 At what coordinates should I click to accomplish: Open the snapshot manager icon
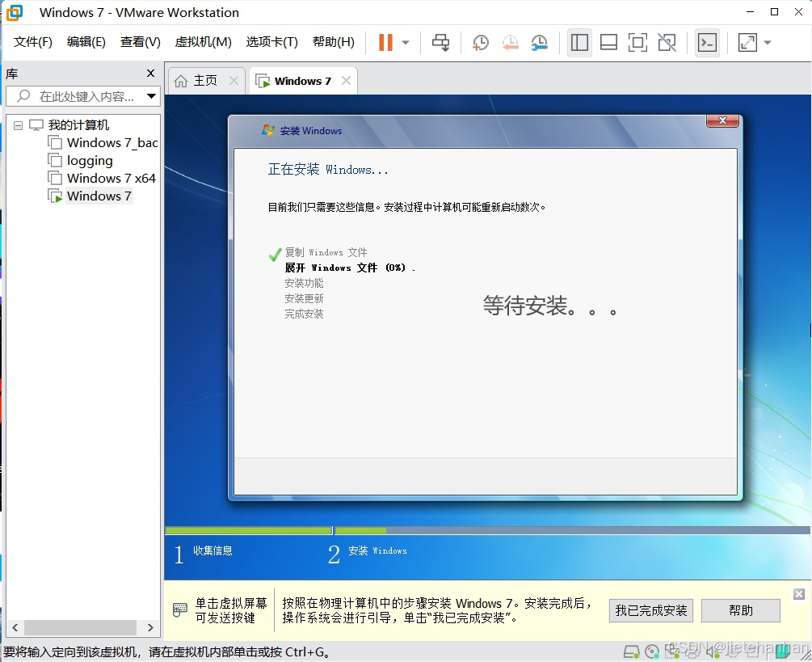point(540,43)
